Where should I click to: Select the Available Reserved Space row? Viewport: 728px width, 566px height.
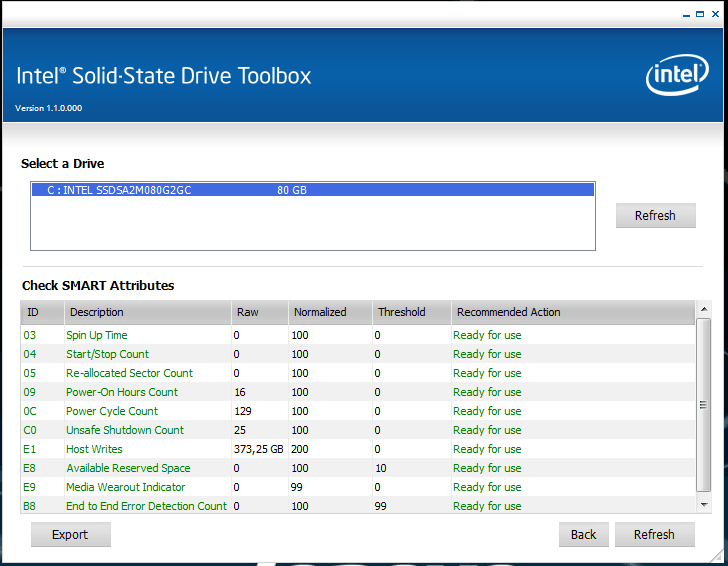358,468
